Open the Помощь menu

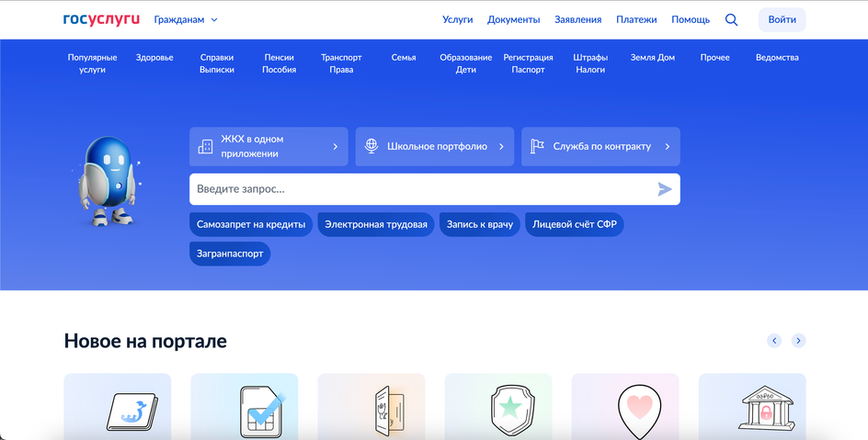click(x=691, y=20)
